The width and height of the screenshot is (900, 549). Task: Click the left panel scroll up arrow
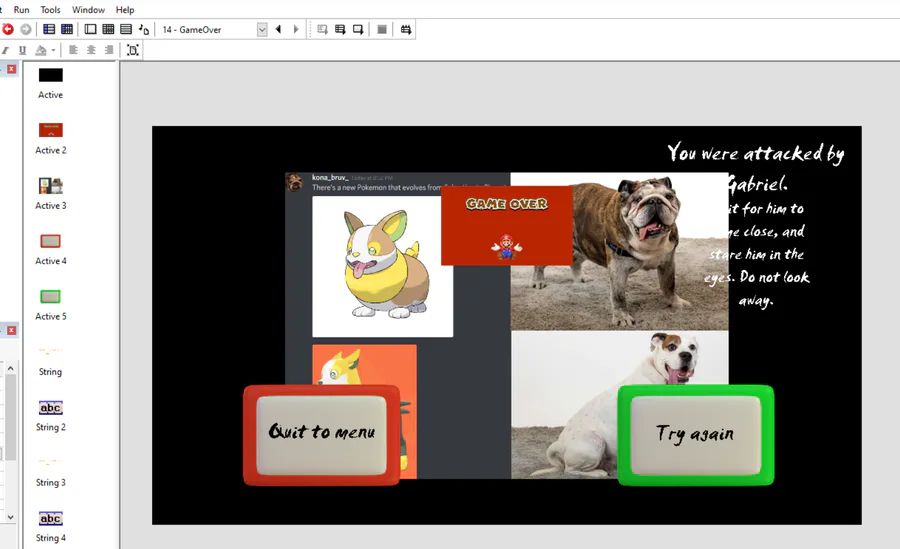point(10,368)
